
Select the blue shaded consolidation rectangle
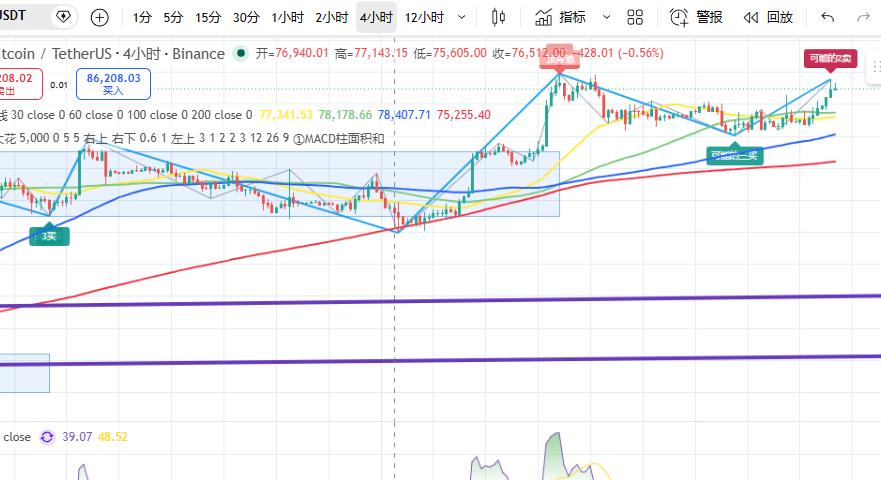point(280,184)
